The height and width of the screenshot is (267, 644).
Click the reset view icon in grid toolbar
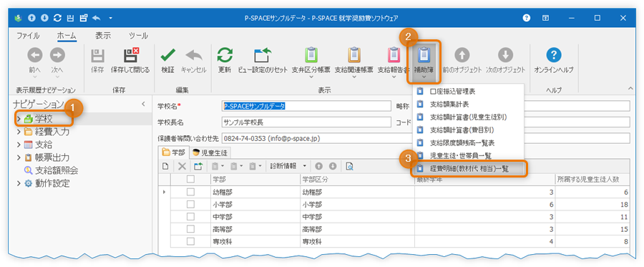tap(198, 166)
